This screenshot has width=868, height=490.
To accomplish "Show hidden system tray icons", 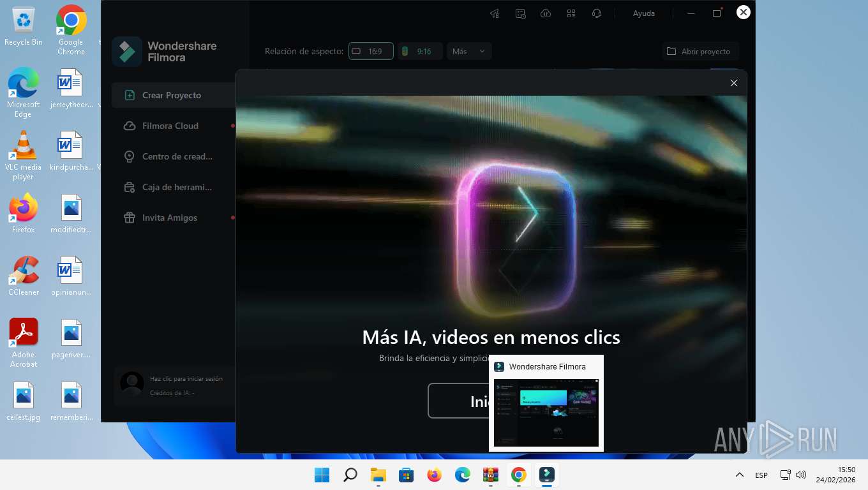I will (740, 475).
